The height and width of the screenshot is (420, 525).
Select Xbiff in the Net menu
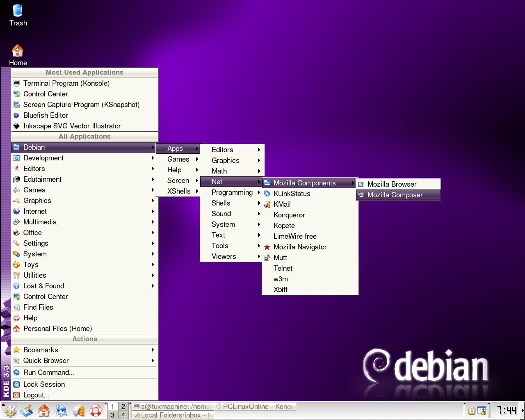click(310, 290)
